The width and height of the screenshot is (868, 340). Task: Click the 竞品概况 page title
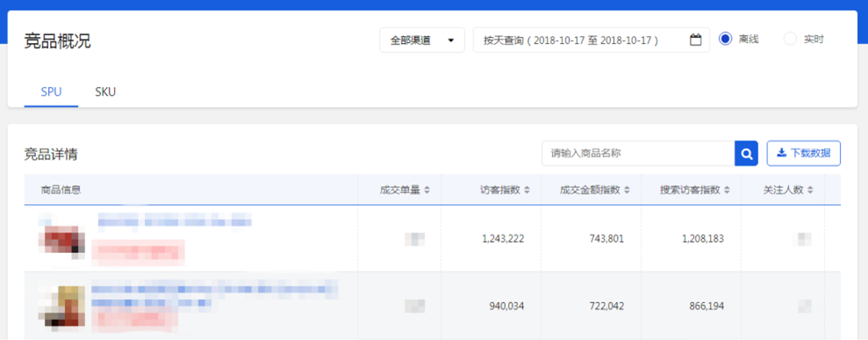pos(58,41)
